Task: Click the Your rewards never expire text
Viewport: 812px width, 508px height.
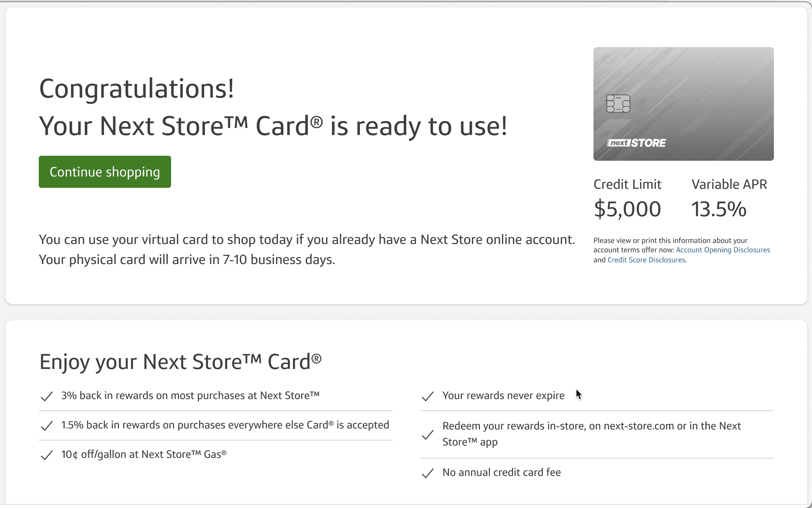Action: point(503,395)
